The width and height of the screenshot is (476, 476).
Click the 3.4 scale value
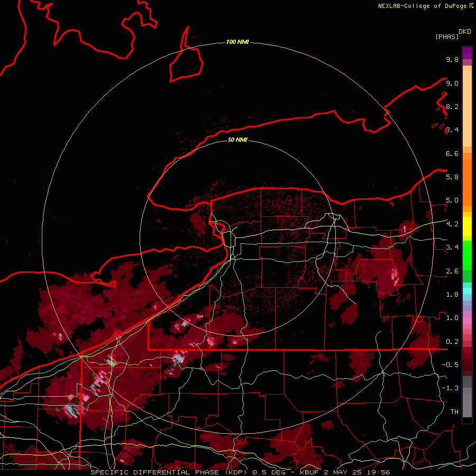pos(452,248)
